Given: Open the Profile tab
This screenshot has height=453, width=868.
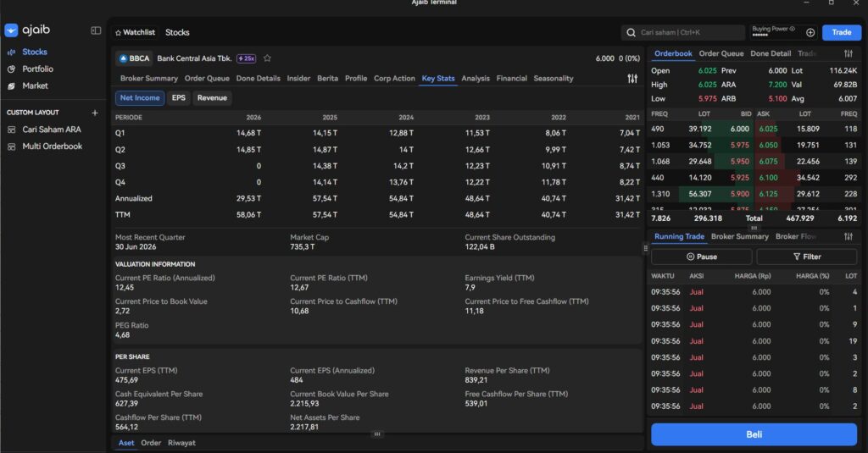Looking at the screenshot, I should (356, 79).
